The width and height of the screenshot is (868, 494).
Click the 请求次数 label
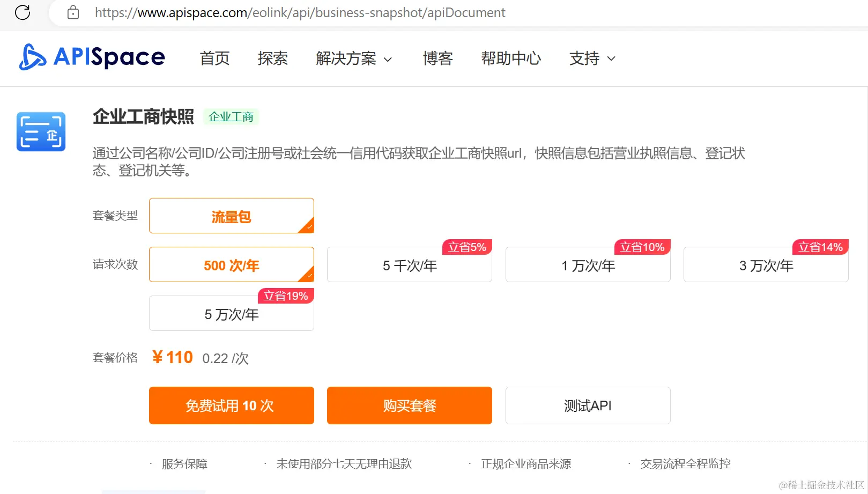(x=115, y=264)
